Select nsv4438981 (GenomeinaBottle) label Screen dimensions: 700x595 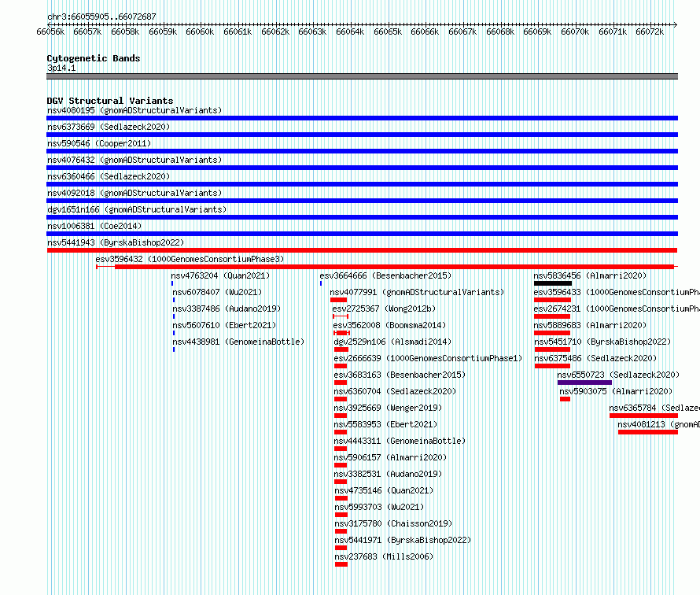(x=238, y=342)
